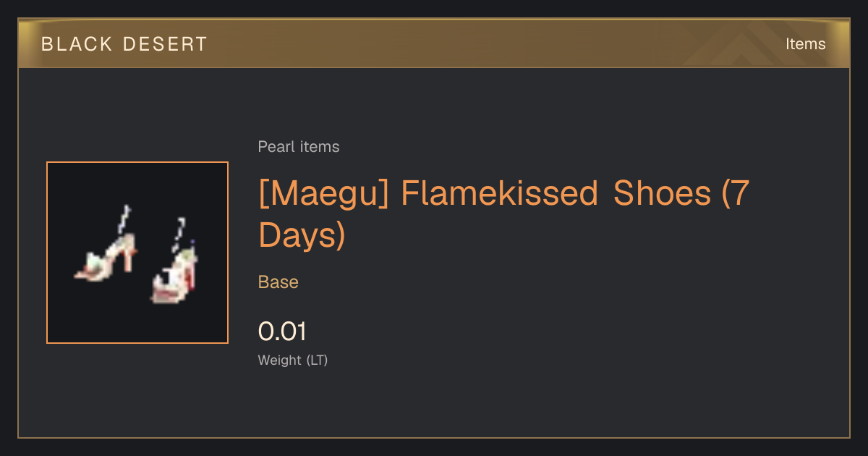Click the orange-bordered item image frame

click(x=137, y=253)
